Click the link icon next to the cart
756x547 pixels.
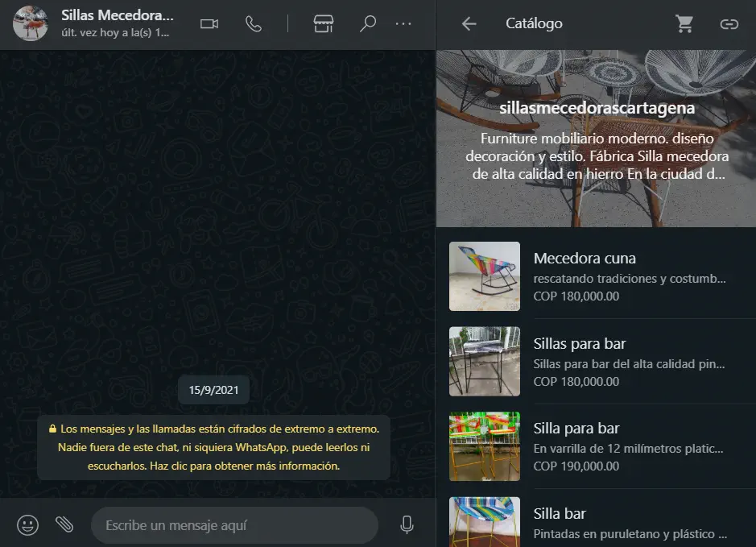(729, 23)
